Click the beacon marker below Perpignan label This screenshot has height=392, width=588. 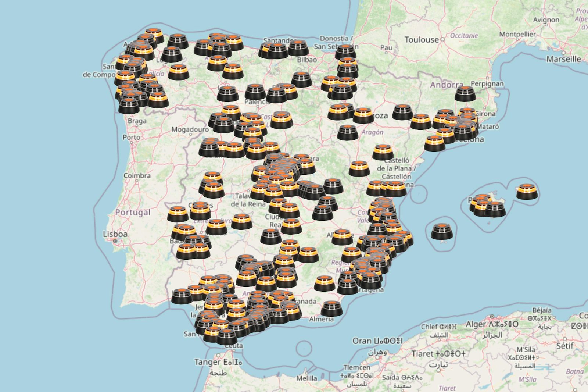465,94
